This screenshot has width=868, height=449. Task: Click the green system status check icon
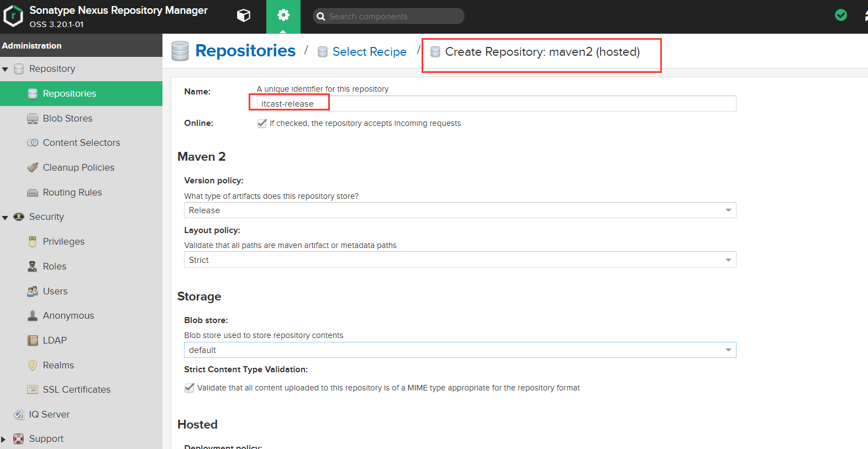click(x=841, y=15)
